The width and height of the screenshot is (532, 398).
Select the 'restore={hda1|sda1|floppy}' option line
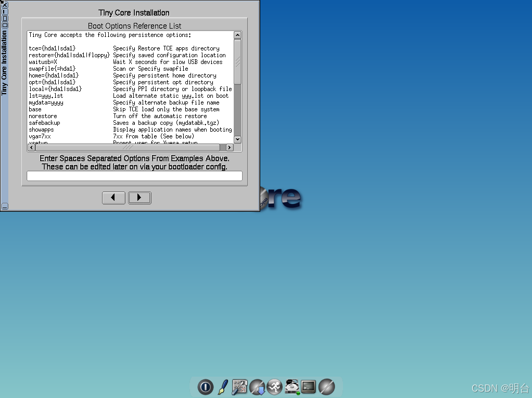[69, 55]
